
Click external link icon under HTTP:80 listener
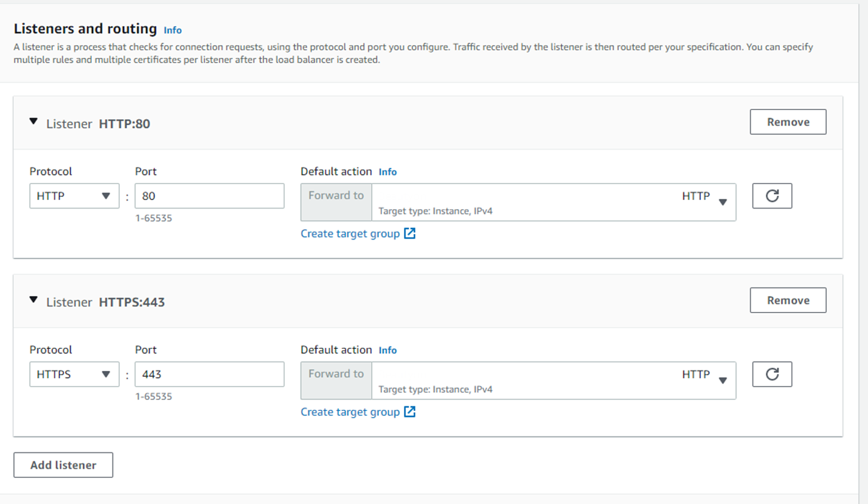coord(410,233)
